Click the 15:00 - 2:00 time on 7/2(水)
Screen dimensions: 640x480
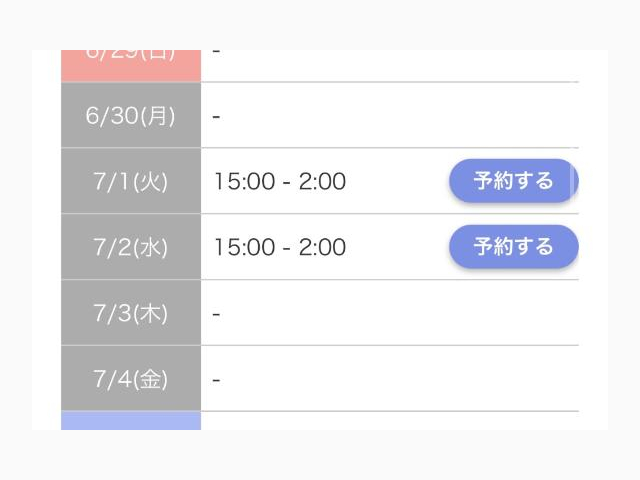click(280, 247)
